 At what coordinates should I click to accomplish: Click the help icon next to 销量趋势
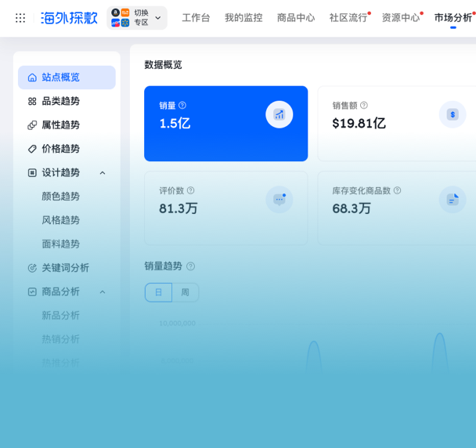point(191,266)
